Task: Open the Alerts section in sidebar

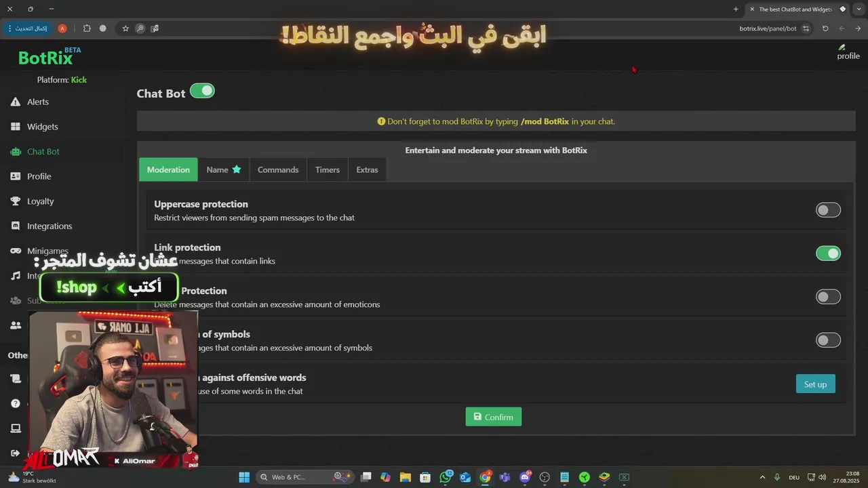Action: (37, 102)
